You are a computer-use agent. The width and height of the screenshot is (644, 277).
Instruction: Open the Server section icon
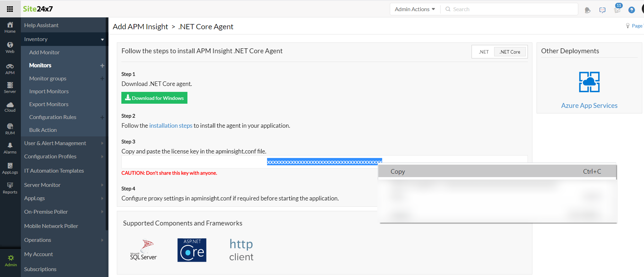[x=10, y=88]
